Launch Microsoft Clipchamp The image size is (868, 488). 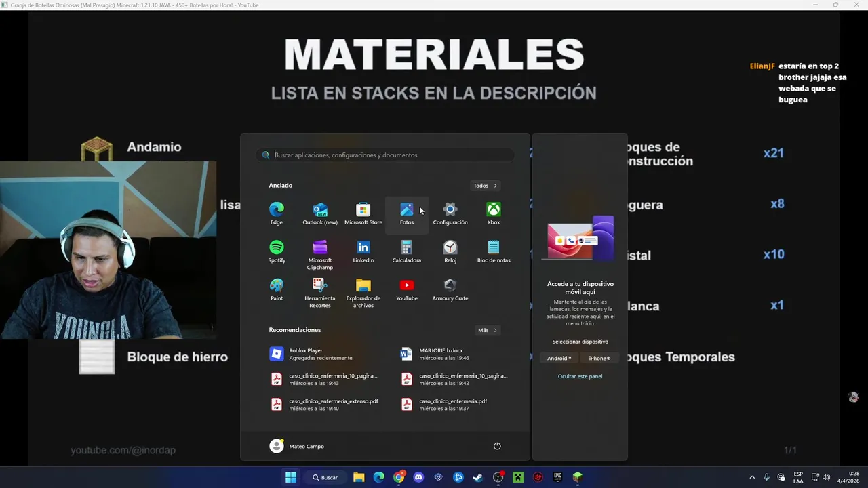[x=320, y=255]
